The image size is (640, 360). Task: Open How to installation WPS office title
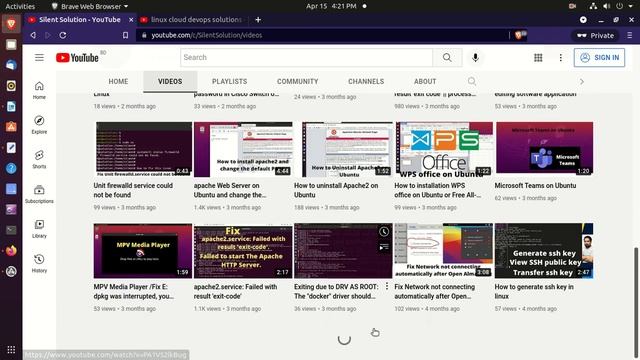tap(437, 190)
